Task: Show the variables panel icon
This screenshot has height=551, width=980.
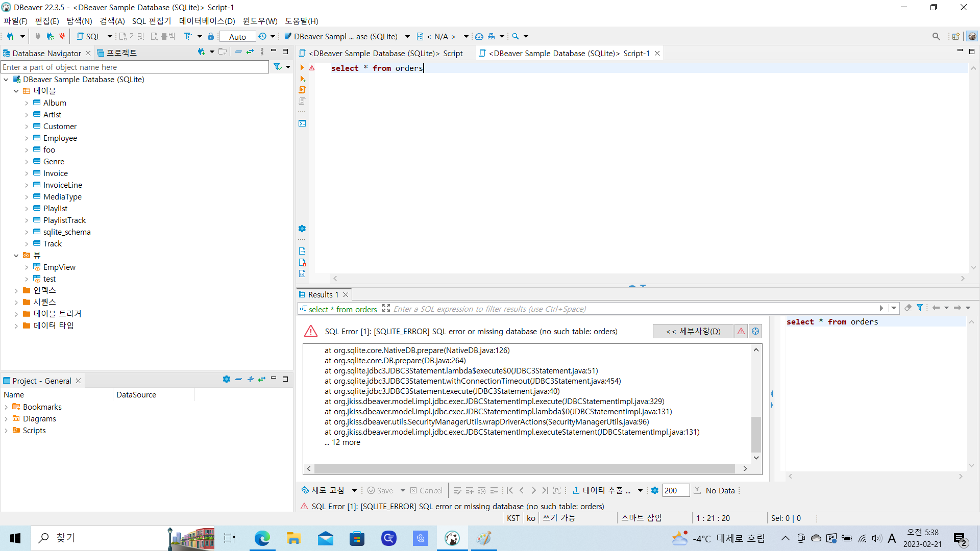Action: (302, 273)
